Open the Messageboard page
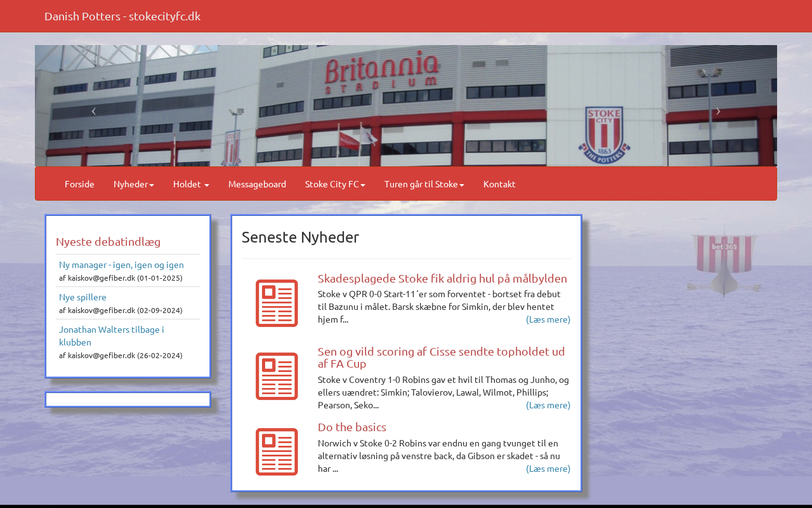The height and width of the screenshot is (508, 812). coord(257,184)
